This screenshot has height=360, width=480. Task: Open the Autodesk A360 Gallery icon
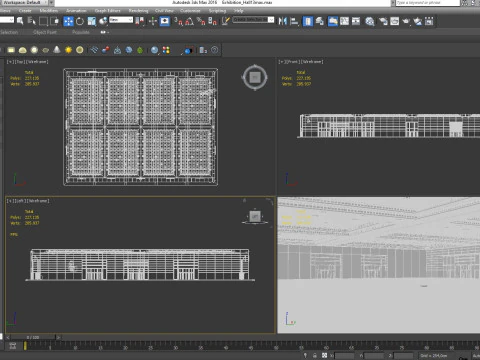click(429, 21)
